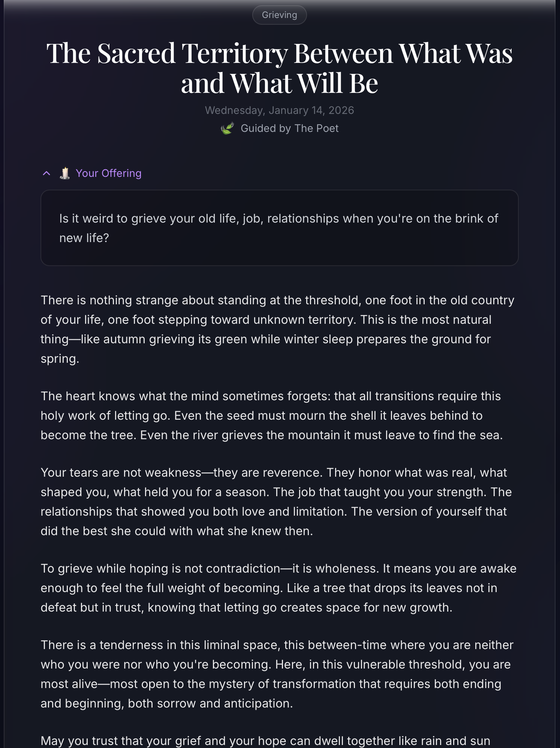Screen dimensions: 560x748
Task: Click the date Wednesday, January 14, 2026
Action: click(x=279, y=110)
